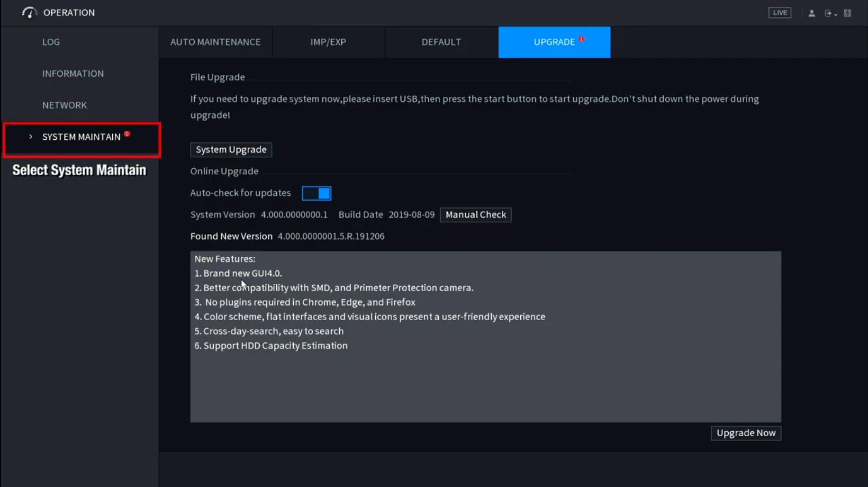Click the user account icon
The image size is (868, 487).
point(811,13)
